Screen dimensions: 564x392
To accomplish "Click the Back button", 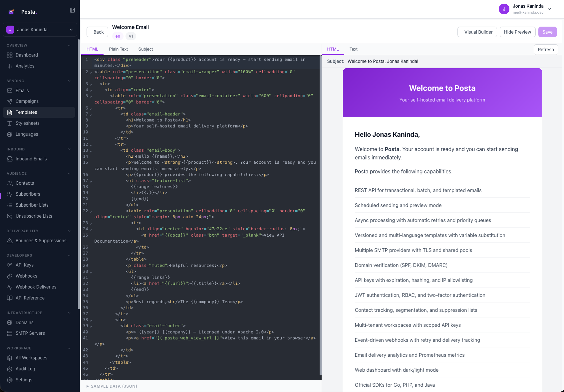I will pyautogui.click(x=98, y=32).
